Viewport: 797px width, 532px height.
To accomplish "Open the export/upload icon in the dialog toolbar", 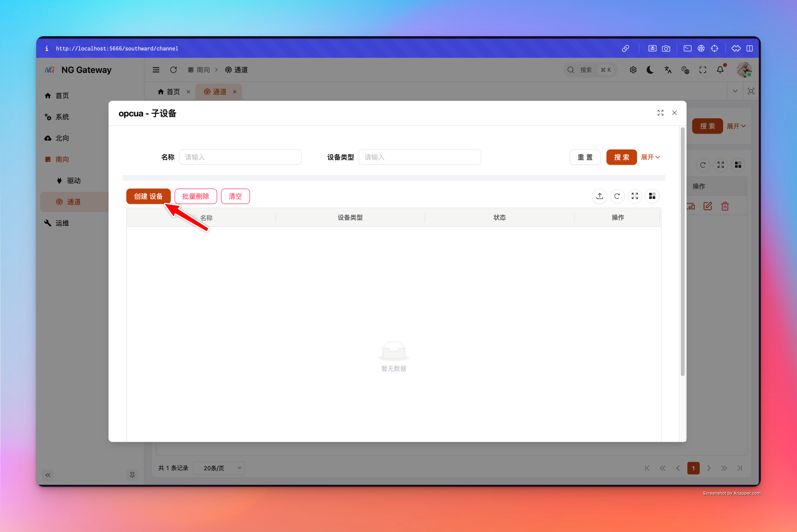I will click(x=600, y=196).
